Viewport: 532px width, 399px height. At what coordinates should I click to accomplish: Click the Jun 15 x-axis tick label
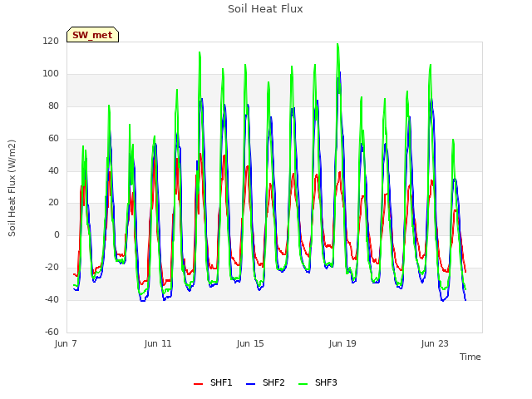coord(250,343)
